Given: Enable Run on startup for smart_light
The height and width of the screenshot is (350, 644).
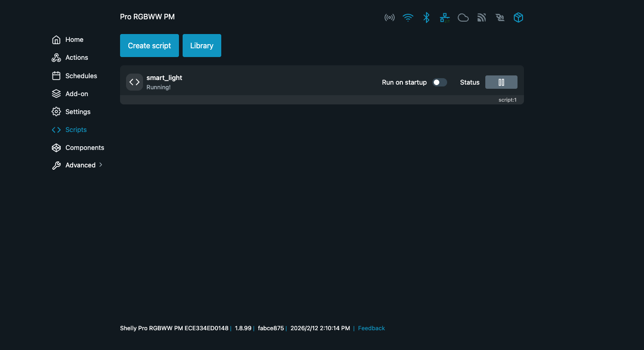Looking at the screenshot, I should click(x=439, y=82).
